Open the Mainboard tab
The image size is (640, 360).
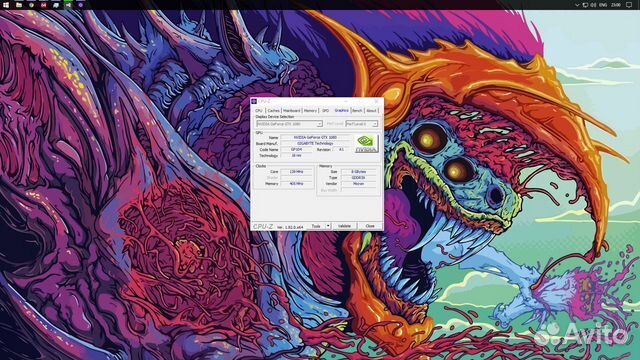point(292,111)
